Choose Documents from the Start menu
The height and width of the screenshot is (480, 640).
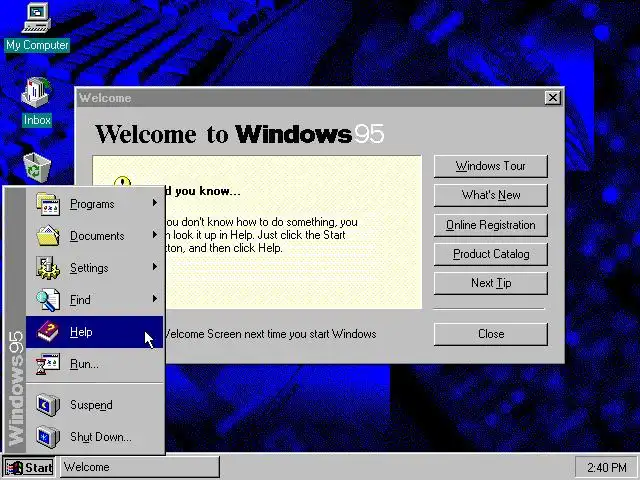click(94, 236)
